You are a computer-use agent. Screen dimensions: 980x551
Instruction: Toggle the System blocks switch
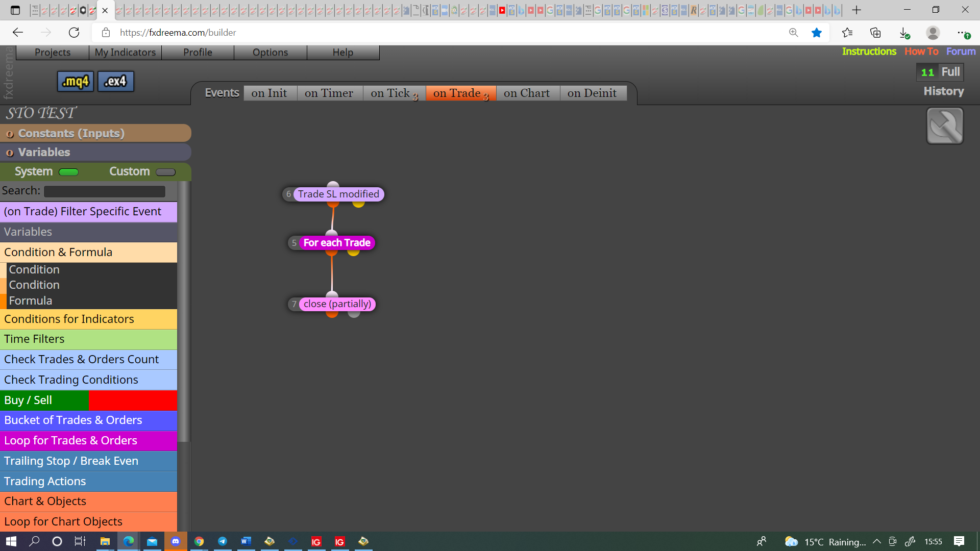(68, 172)
